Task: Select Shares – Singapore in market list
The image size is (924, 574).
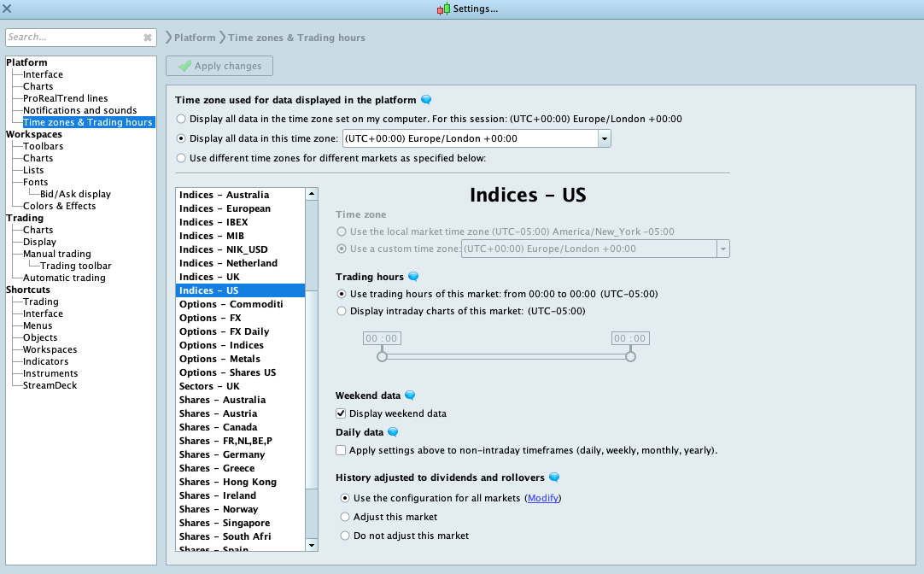Action: pos(241,523)
